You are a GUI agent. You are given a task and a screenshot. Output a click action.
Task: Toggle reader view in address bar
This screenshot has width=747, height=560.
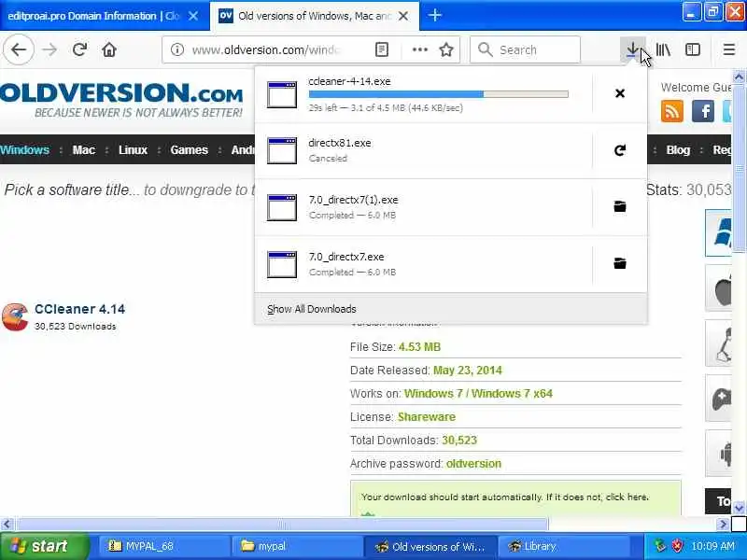pos(382,49)
